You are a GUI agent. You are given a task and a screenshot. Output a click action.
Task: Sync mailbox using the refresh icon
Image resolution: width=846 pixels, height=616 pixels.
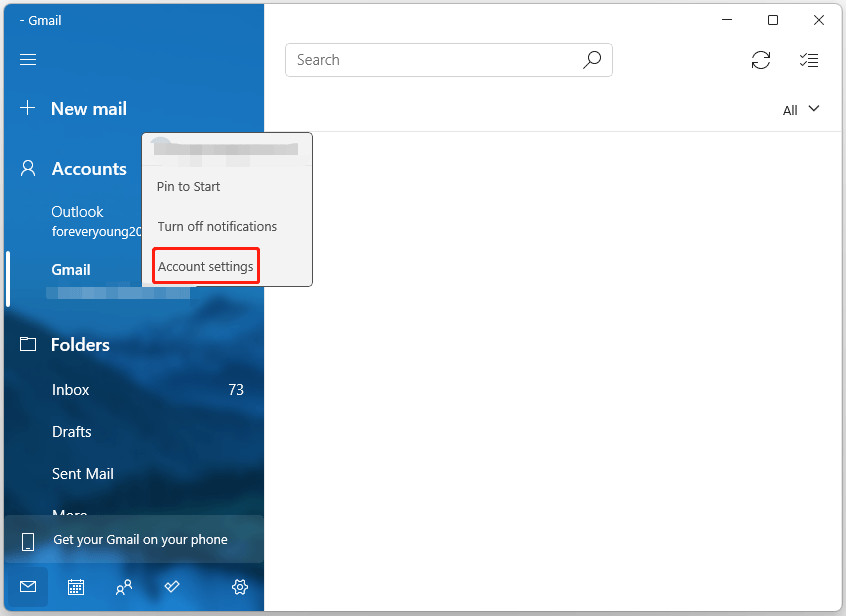(x=761, y=60)
